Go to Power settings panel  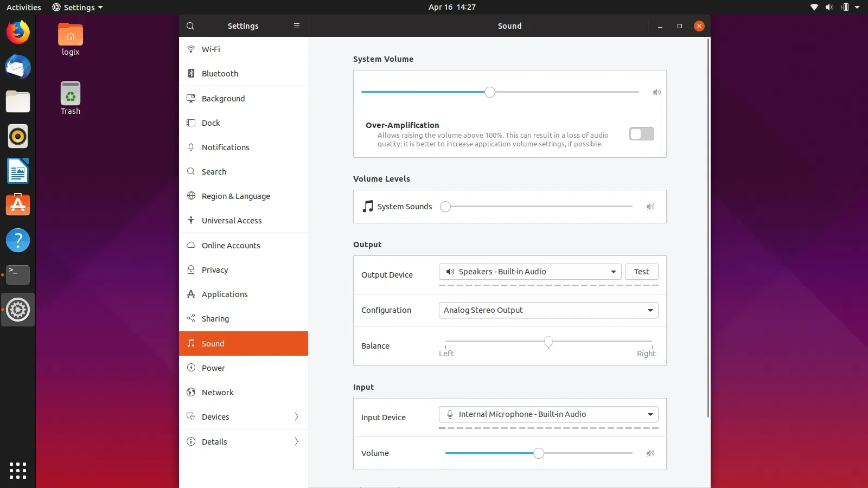point(213,368)
